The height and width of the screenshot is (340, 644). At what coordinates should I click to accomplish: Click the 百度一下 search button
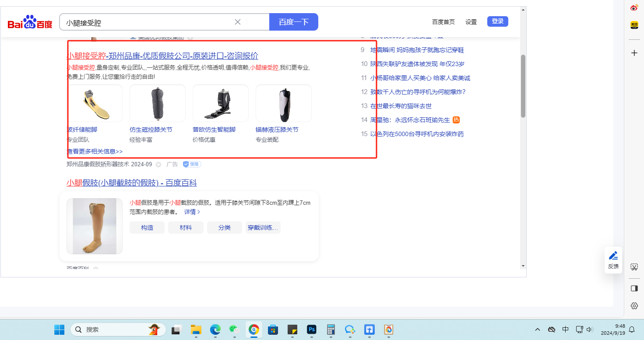[294, 22]
